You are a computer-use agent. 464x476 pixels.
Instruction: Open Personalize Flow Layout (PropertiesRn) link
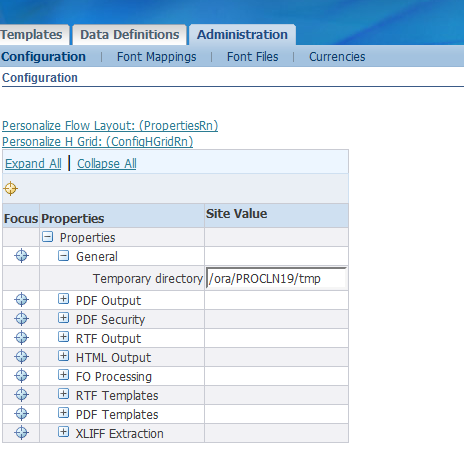pos(110,126)
